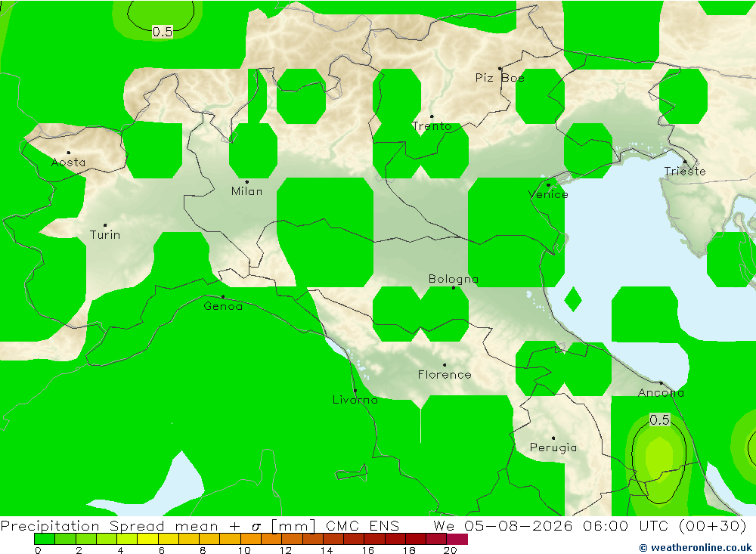This screenshot has width=756, height=554.
Task: Pick the dark red 18–19 mm legend swatch
Action: pos(416,539)
